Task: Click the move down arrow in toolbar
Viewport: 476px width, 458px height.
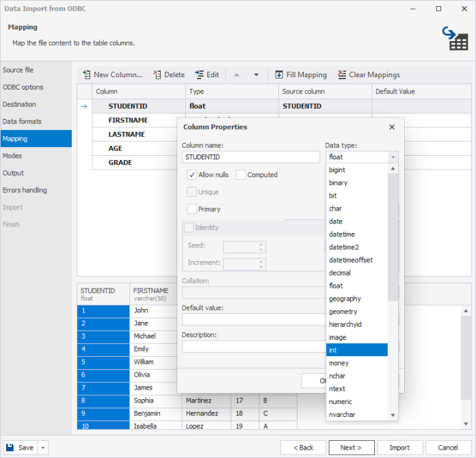Action: tap(256, 75)
